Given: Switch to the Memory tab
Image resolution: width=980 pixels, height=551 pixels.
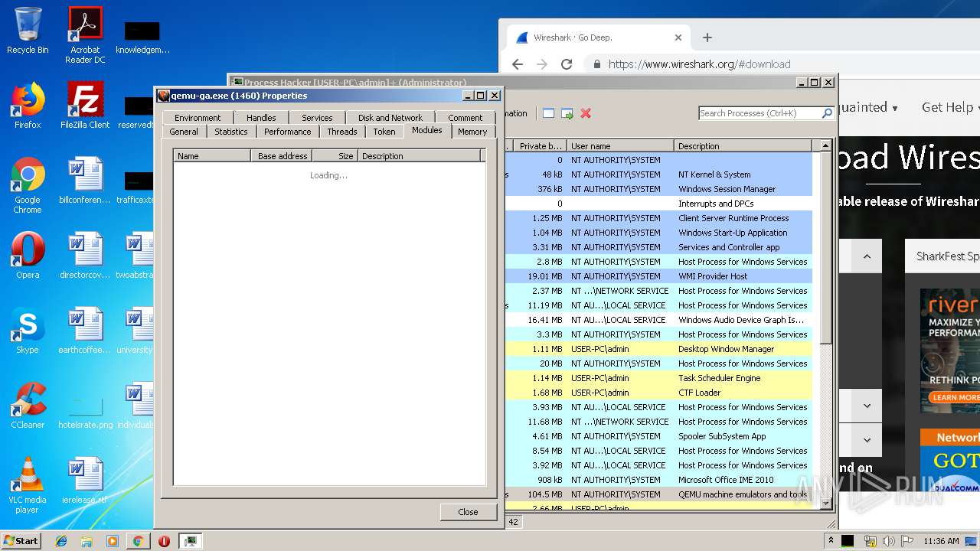Looking at the screenshot, I should 472,132.
